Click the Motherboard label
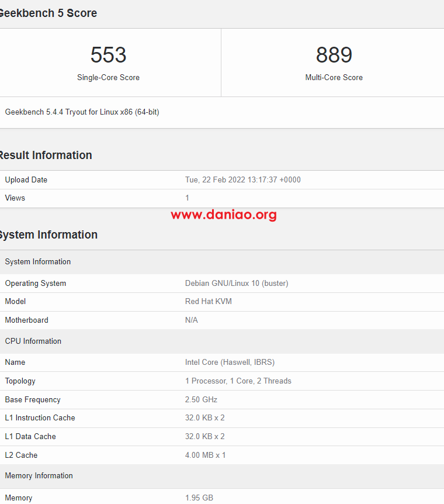This screenshot has width=444, height=504. tap(27, 320)
